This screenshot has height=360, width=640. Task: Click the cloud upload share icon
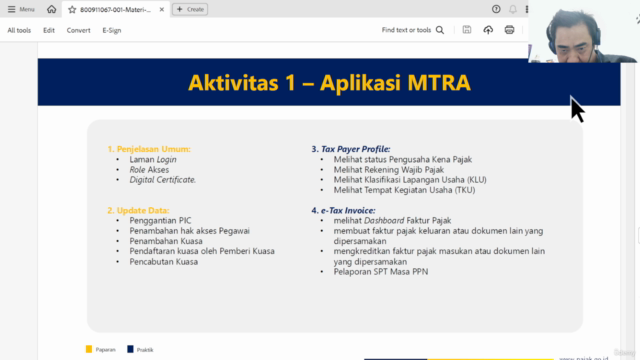click(x=488, y=30)
